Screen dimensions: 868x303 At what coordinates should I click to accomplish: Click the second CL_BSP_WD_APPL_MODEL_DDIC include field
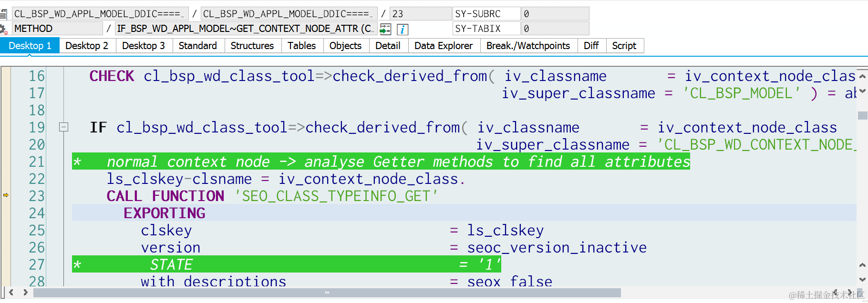pyautogui.click(x=289, y=14)
